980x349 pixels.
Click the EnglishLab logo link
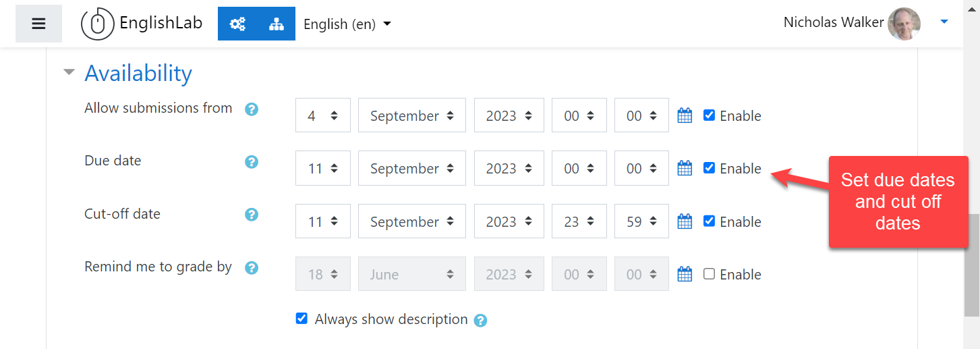[x=142, y=24]
